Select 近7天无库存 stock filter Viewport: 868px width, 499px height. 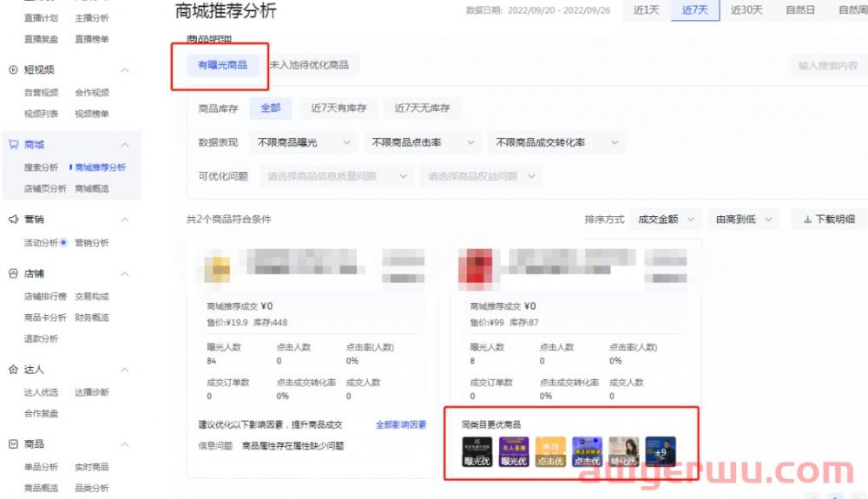[422, 108]
